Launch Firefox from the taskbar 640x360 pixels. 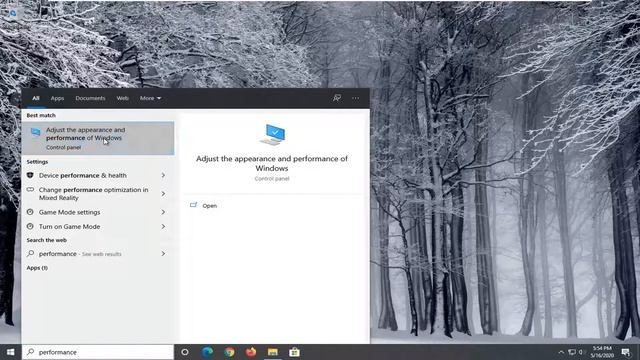(251, 352)
